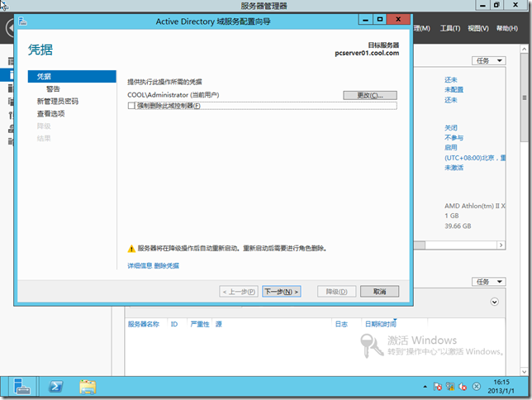Click the 未激活 activation link

[454, 168]
